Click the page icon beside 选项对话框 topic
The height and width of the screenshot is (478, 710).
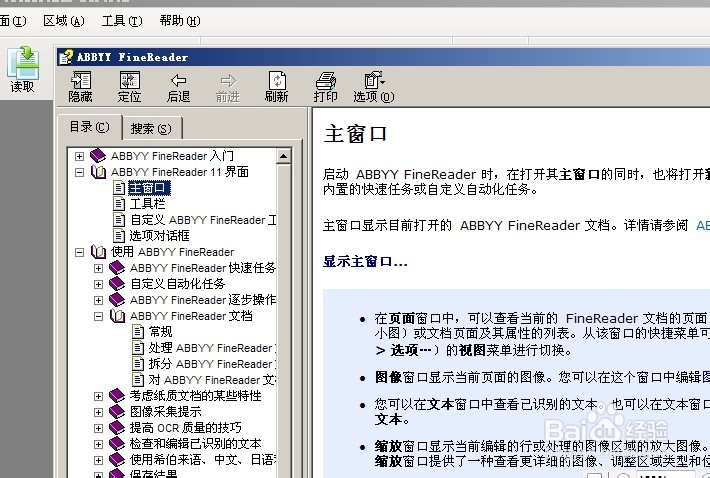pos(119,236)
